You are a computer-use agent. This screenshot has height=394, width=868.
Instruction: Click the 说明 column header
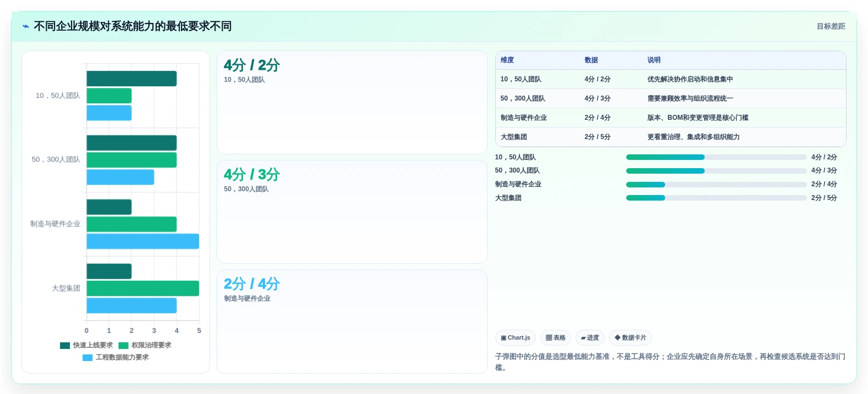(x=654, y=60)
